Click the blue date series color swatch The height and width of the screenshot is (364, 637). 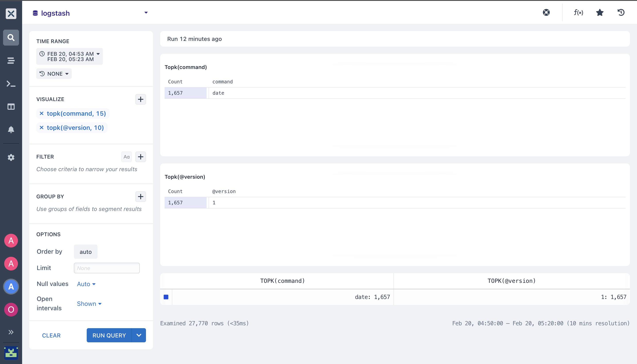point(166,297)
